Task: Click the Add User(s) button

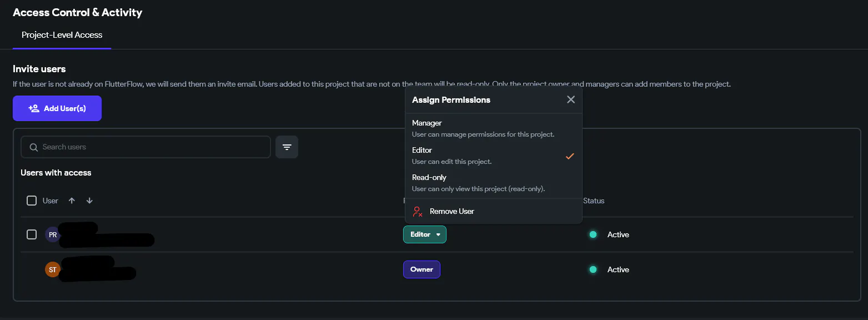Action: coord(57,108)
